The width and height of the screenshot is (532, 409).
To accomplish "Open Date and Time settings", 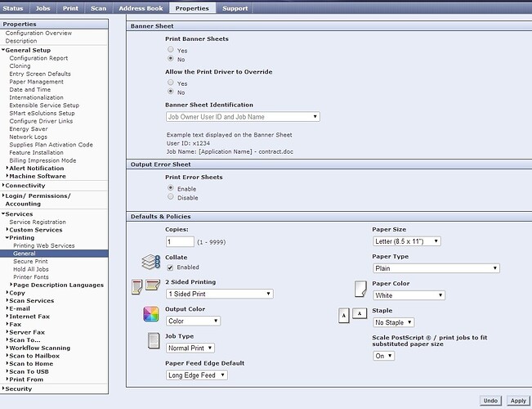I will (x=30, y=89).
